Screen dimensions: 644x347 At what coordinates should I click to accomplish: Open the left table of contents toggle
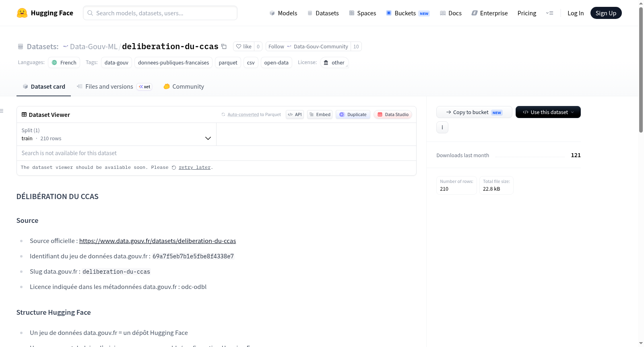[x=2, y=110]
